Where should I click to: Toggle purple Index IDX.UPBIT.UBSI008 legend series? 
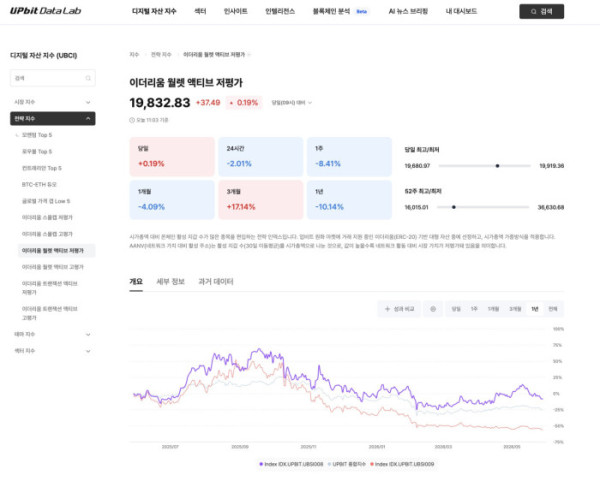click(x=291, y=464)
